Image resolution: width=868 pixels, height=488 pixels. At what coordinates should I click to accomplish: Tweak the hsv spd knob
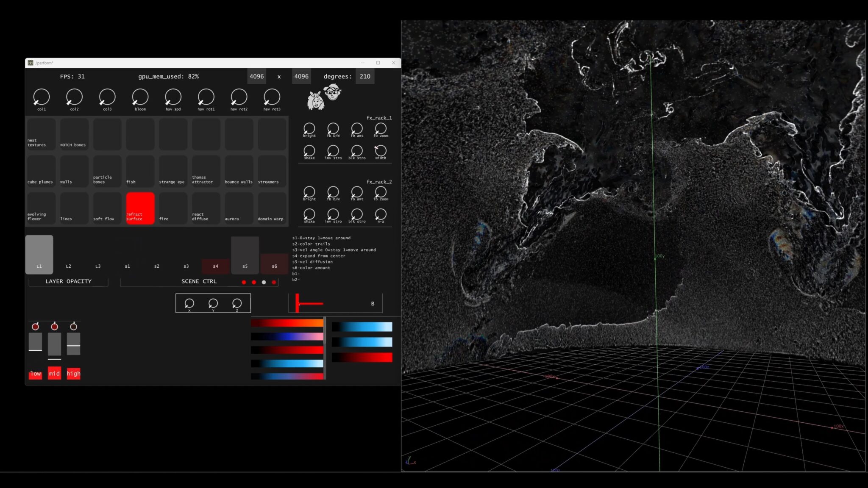[172, 97]
